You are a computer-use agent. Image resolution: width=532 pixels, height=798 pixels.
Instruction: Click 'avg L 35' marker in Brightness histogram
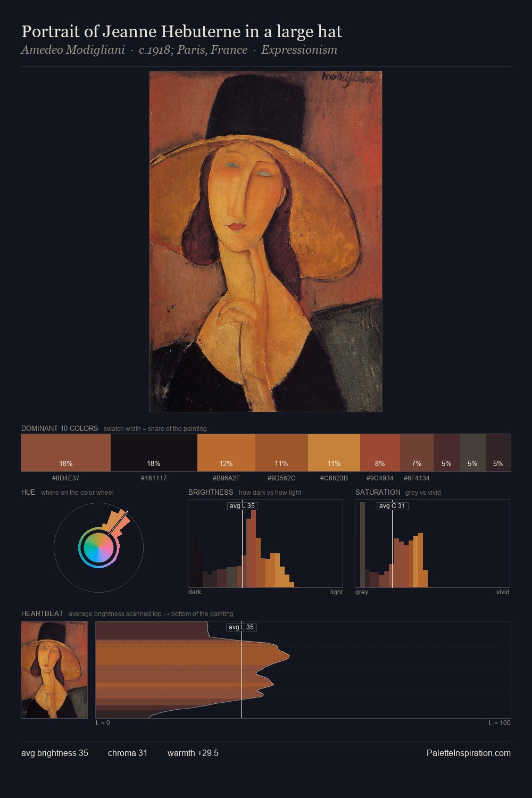242,506
